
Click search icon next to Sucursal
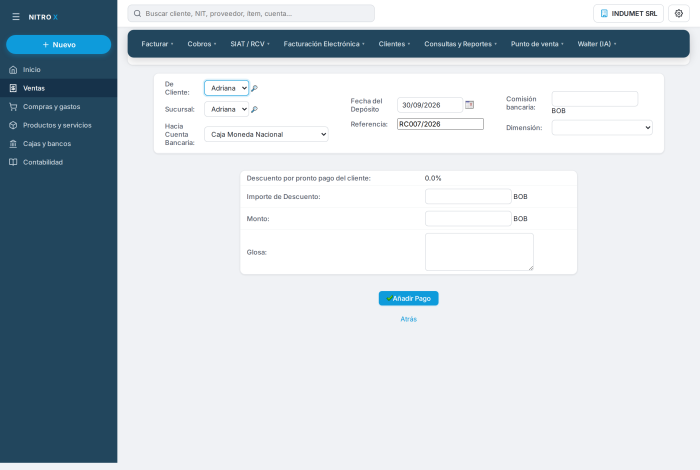[254, 109]
